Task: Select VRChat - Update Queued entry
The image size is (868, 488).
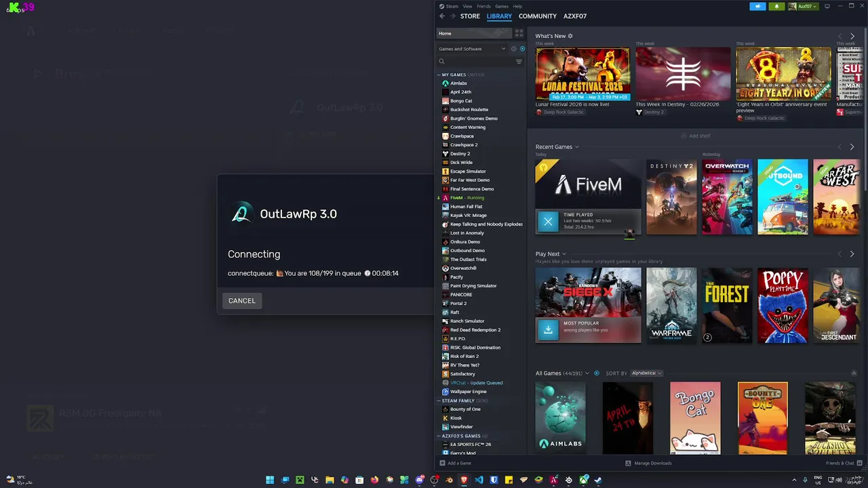Action: coord(476,382)
